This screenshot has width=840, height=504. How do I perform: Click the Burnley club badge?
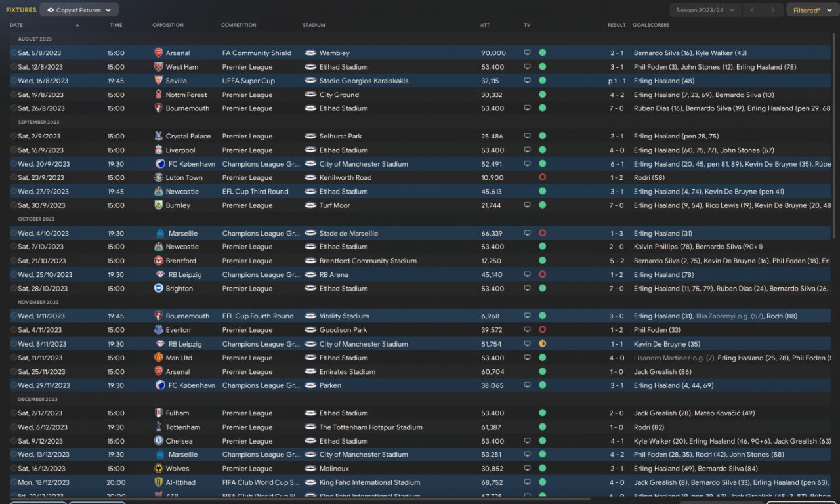coord(159,205)
